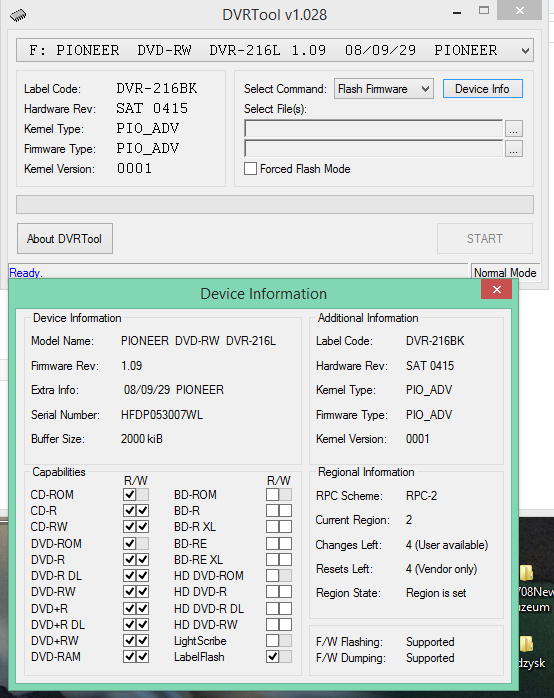Click the START button

click(x=485, y=239)
